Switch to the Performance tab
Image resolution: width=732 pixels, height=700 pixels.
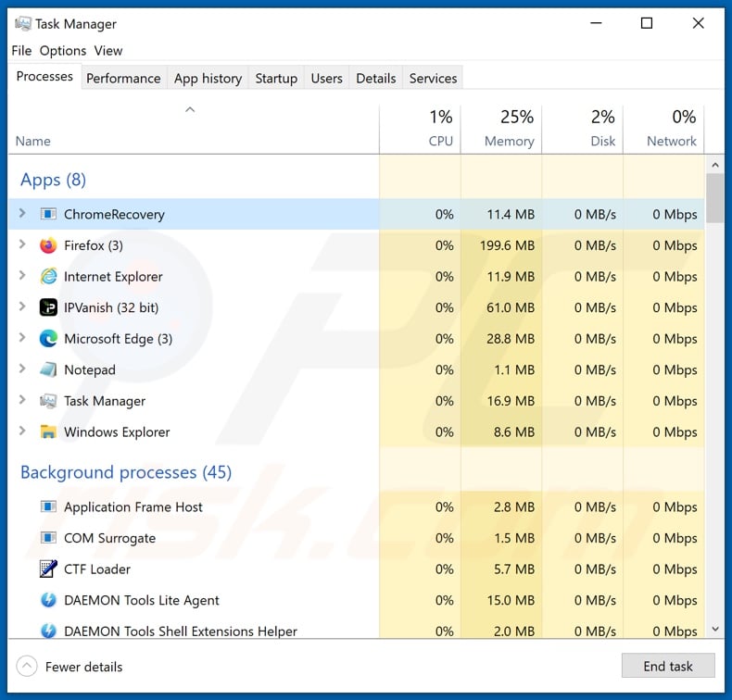tap(123, 78)
